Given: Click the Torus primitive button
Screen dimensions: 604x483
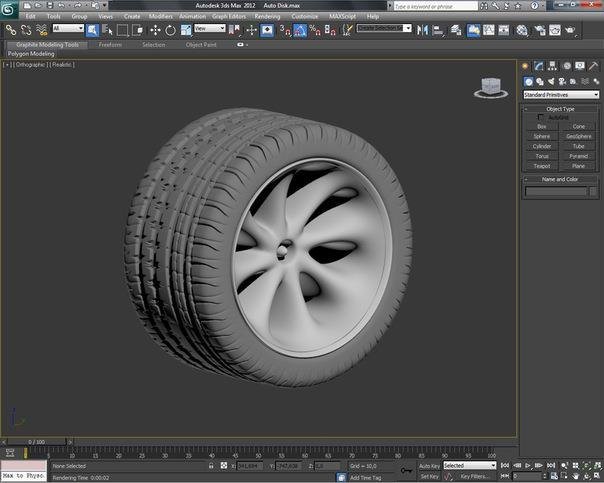Looking at the screenshot, I should click(542, 156).
